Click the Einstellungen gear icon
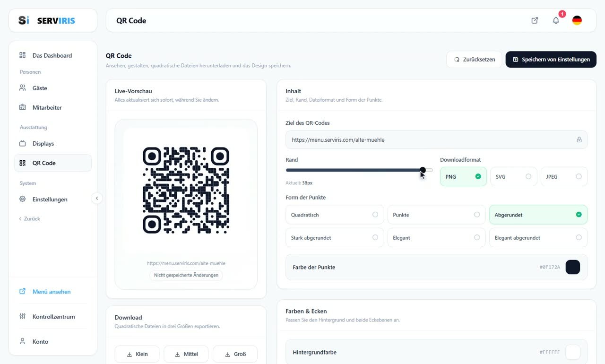The width and height of the screenshot is (605, 364). [x=22, y=199]
